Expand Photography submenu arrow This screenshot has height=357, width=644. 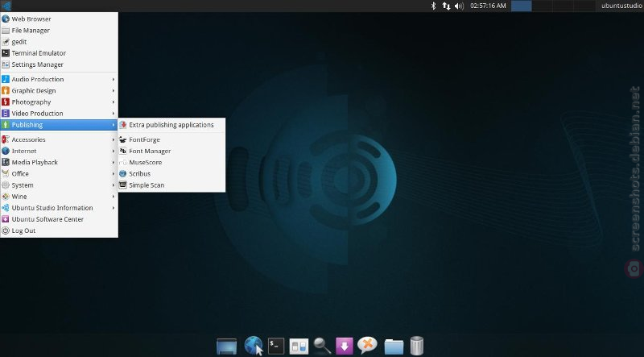(x=114, y=102)
